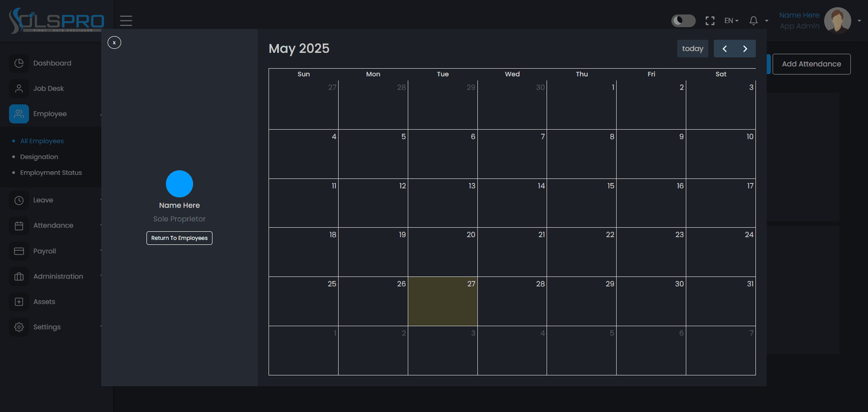Click the Dashboard pie chart icon
The image size is (868, 412).
pos(19,63)
